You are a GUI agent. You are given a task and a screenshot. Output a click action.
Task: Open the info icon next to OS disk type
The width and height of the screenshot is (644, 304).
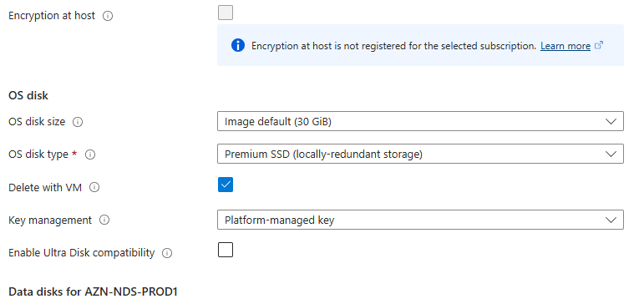90,155
